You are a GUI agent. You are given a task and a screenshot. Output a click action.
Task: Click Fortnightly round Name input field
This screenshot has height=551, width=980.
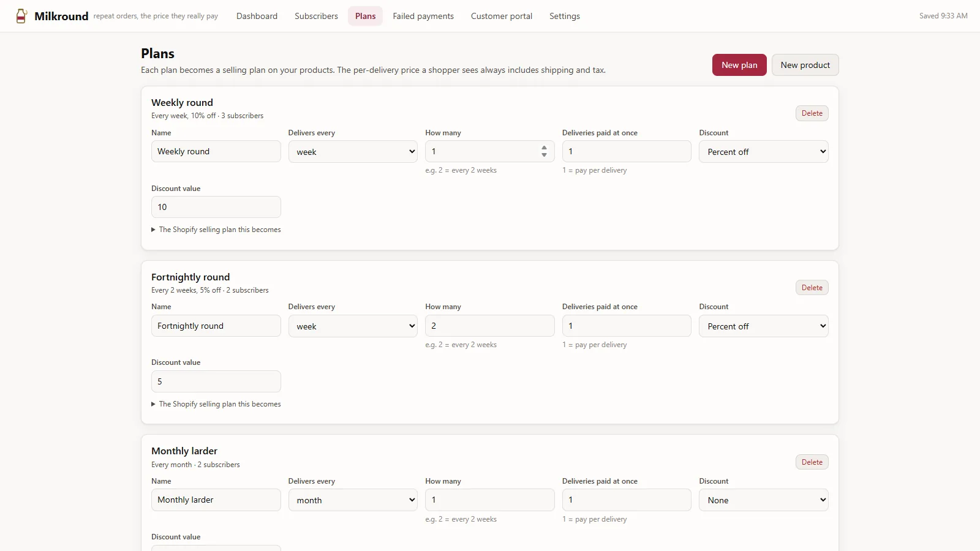click(216, 326)
